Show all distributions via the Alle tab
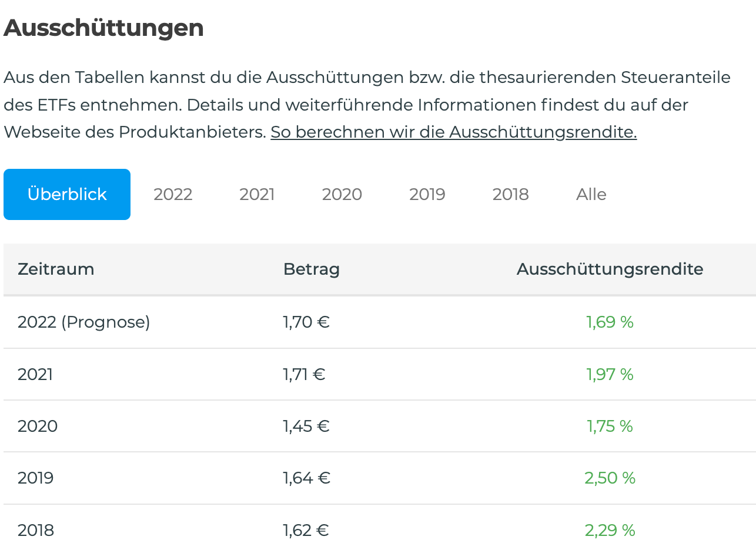Viewport: 756px width, 553px height. [x=591, y=194]
